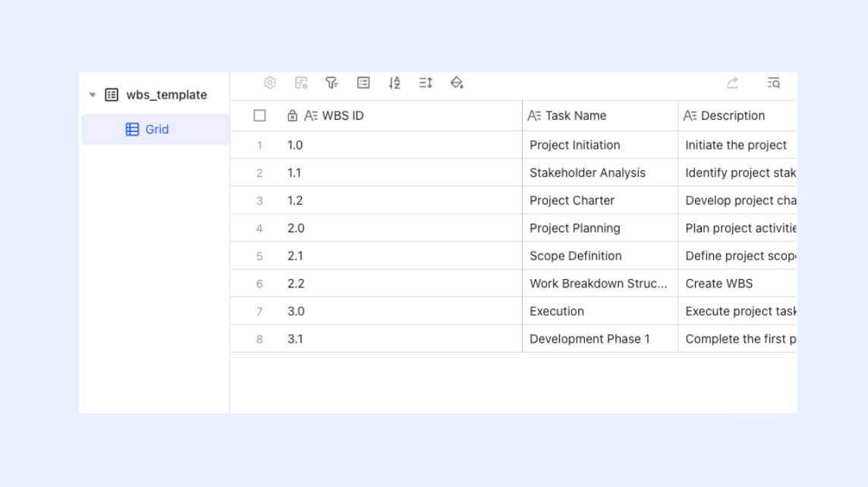Screen dimensions: 868x487
Task: Click the row height icon
Action: click(x=426, y=83)
